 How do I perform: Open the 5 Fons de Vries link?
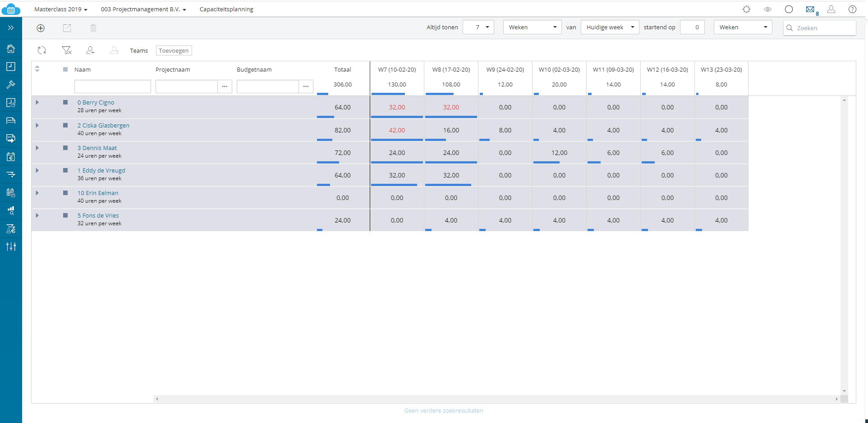(x=98, y=215)
